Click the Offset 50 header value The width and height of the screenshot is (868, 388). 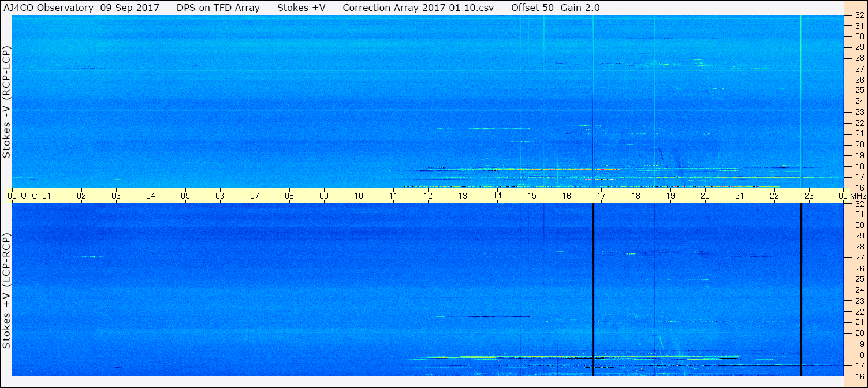click(532, 8)
